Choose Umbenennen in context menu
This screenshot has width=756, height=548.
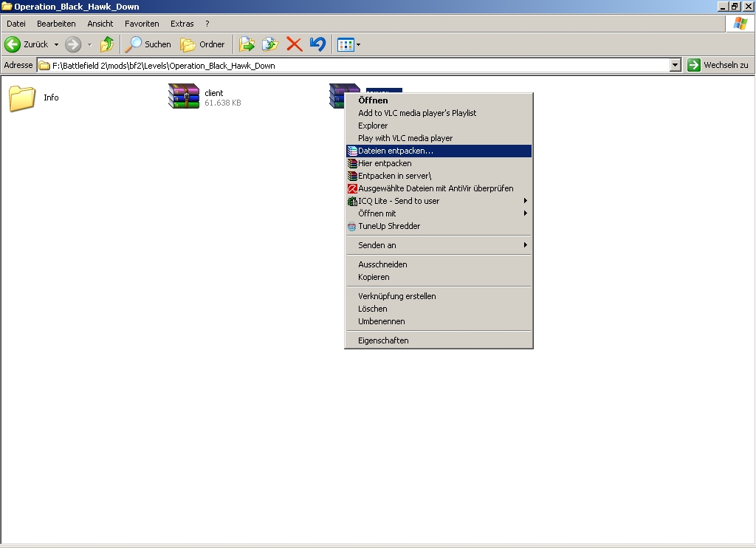(x=439, y=321)
